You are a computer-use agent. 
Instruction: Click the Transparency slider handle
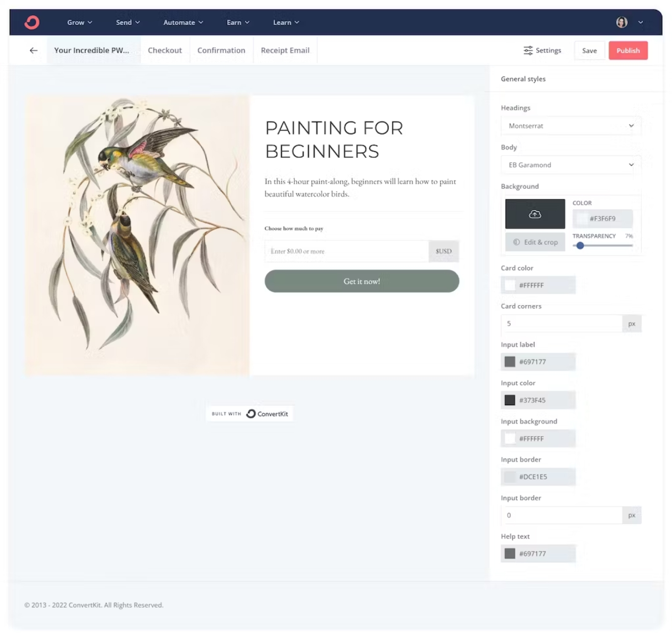pos(580,246)
